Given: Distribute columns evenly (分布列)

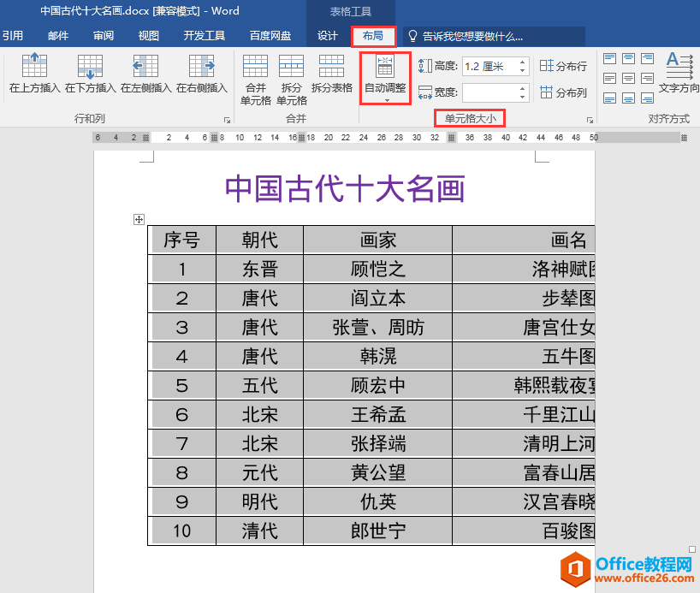Looking at the screenshot, I should coord(563,92).
